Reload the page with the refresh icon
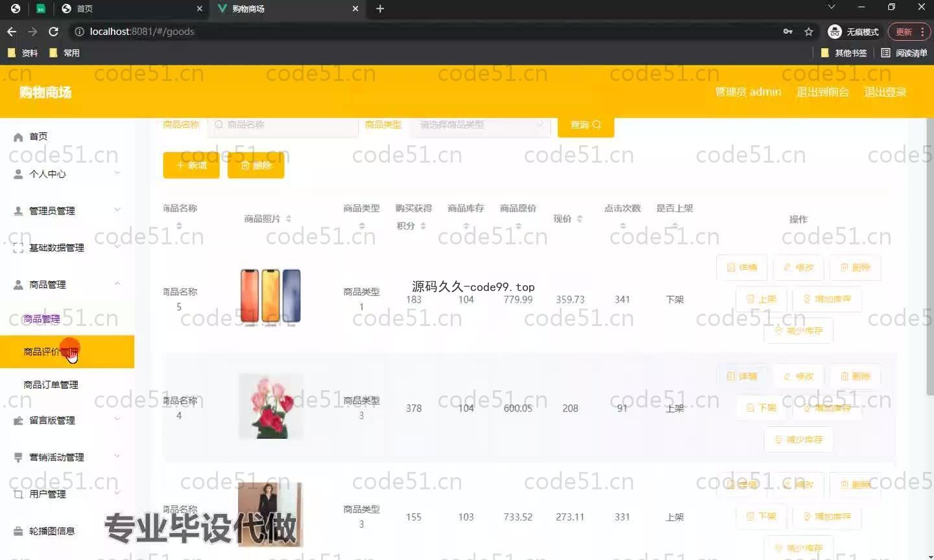The height and width of the screenshot is (560, 934). (54, 31)
